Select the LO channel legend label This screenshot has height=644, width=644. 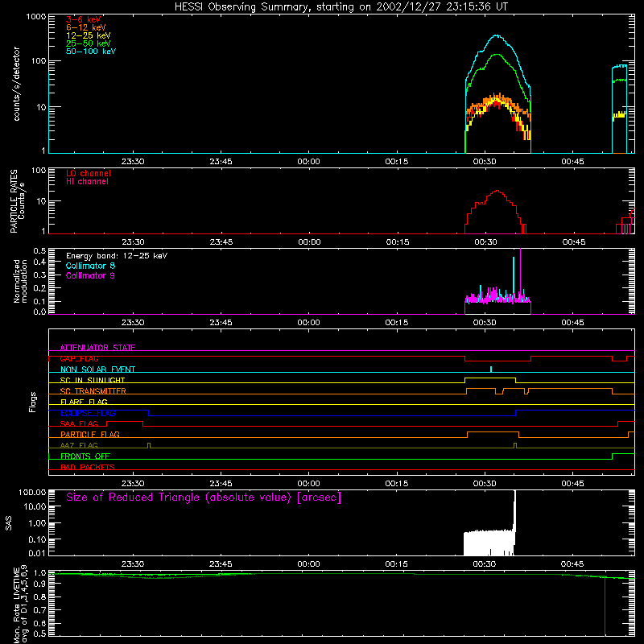coord(89,173)
